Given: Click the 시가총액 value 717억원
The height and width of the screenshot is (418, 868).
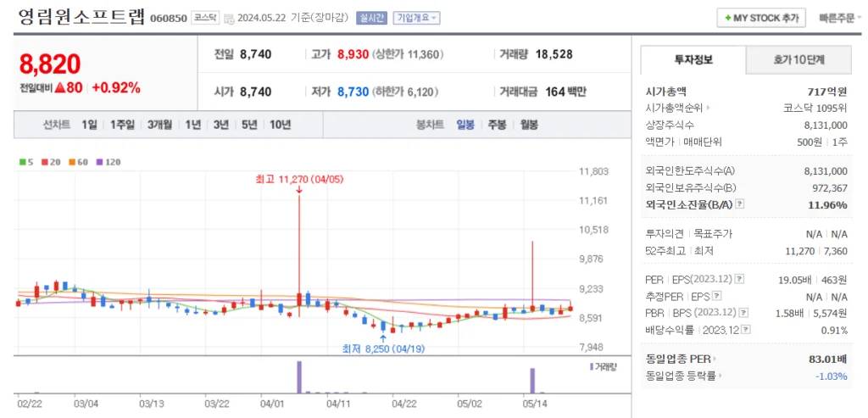Looking at the screenshot, I should [x=827, y=92].
